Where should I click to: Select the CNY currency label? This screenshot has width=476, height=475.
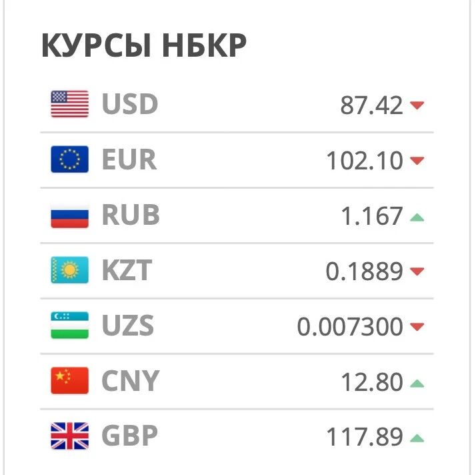click(x=131, y=380)
